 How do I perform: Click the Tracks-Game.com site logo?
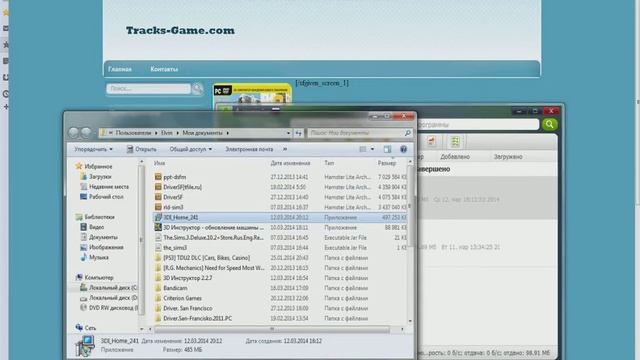[180, 31]
